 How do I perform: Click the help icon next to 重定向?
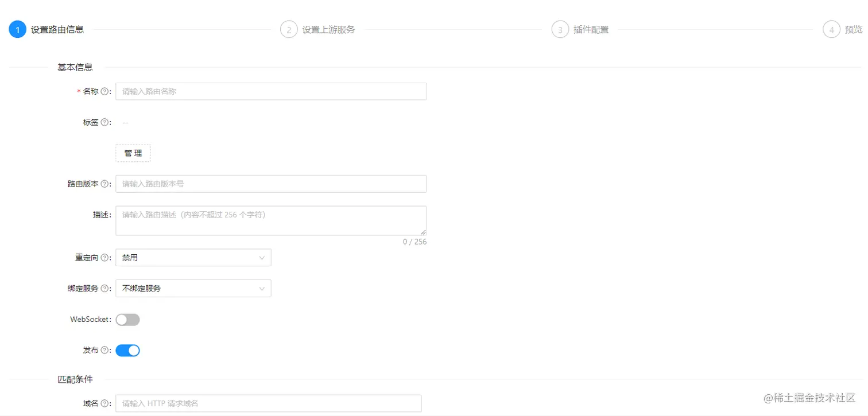click(104, 258)
